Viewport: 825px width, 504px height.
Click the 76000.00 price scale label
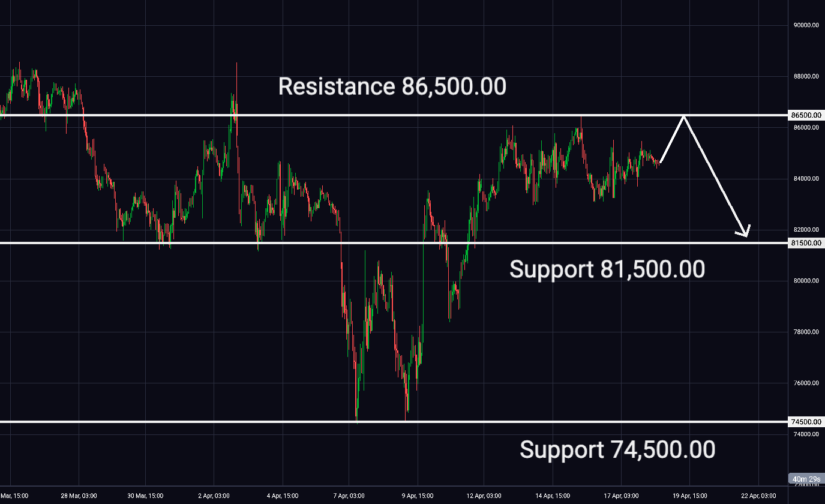click(x=805, y=383)
